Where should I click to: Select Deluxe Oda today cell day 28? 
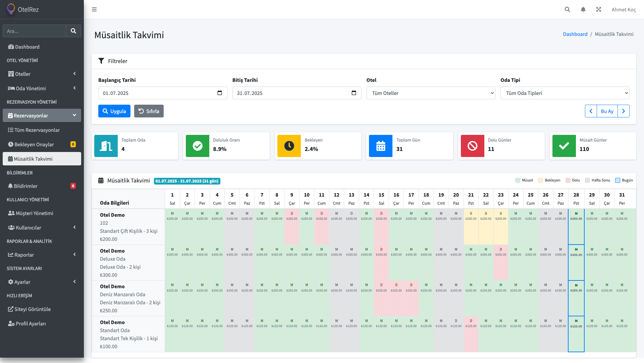[x=576, y=263]
